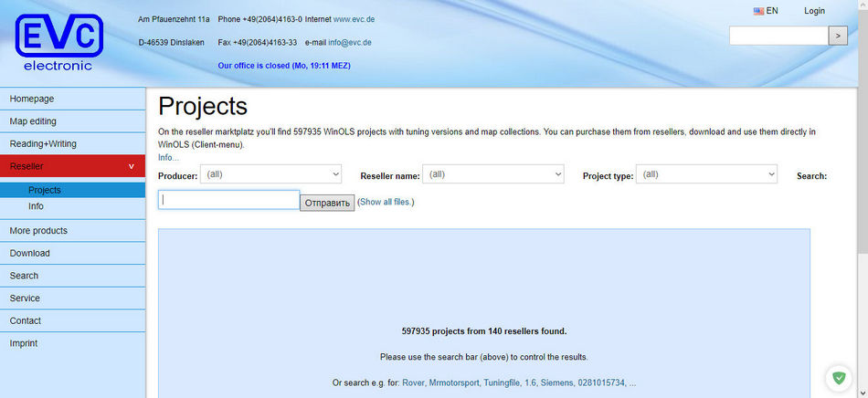Screen dimensions: 868x398
Task: Click the EVC electronic logo
Action: click(x=59, y=43)
